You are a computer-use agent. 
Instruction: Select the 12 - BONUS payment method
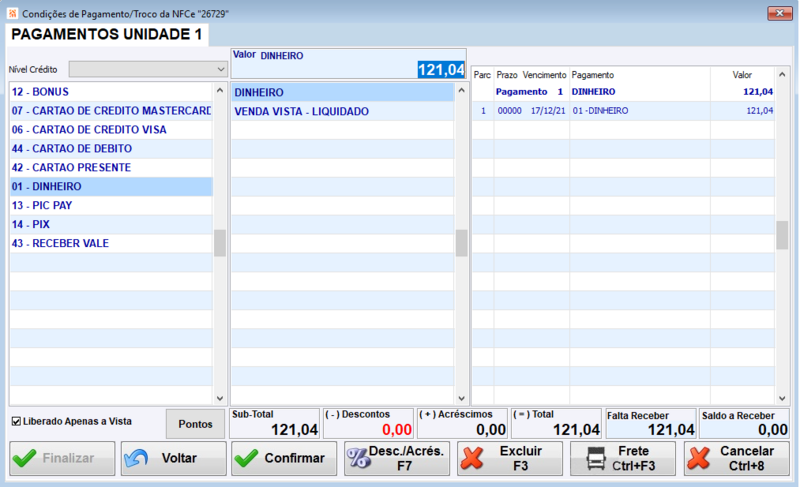point(111,92)
